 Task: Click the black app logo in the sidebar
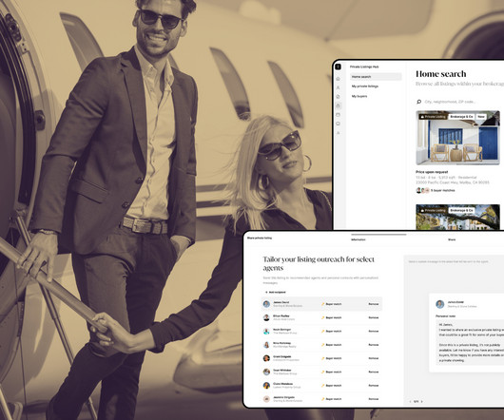coord(338,67)
